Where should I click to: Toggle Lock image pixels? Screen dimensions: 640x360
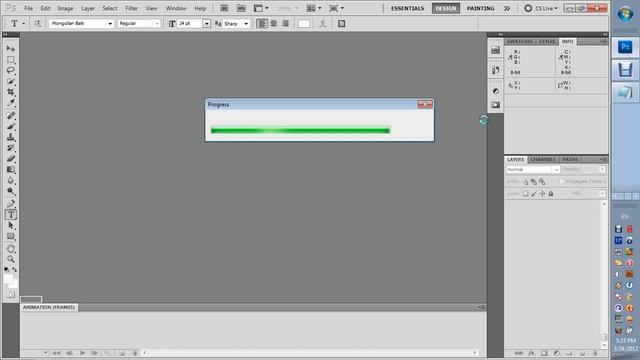(x=534, y=193)
